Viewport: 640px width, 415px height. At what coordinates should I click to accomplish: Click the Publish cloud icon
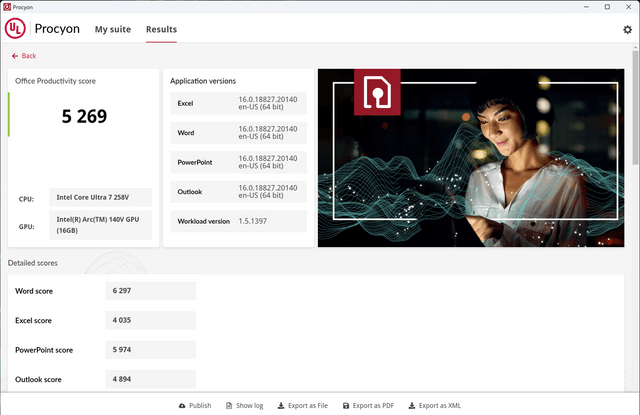pyautogui.click(x=182, y=406)
